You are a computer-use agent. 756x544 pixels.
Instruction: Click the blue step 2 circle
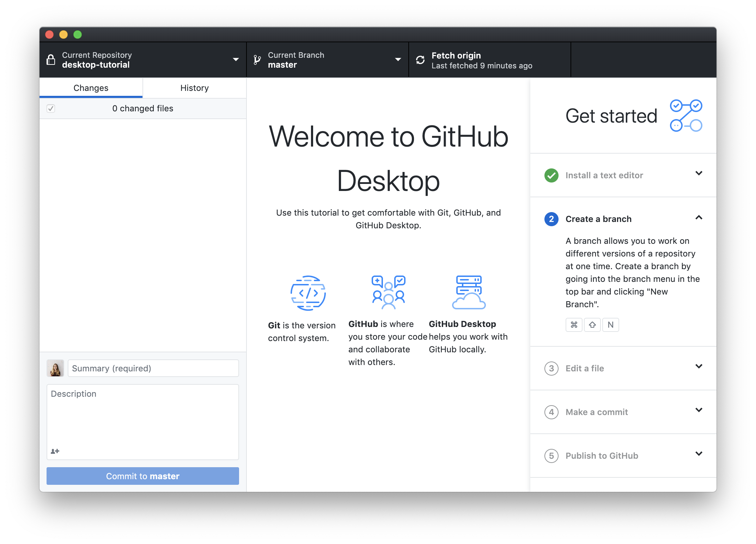[551, 219]
